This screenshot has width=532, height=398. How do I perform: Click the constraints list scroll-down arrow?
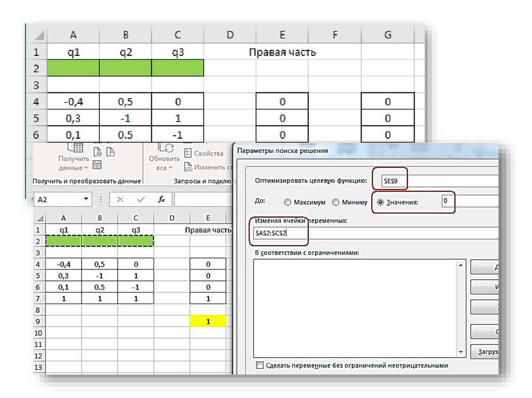click(461, 352)
